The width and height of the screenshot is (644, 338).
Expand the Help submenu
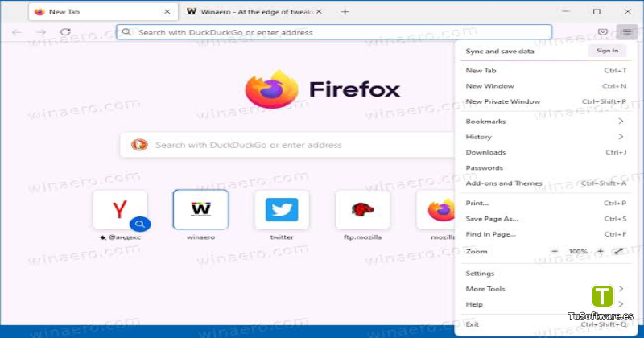[x=545, y=304]
